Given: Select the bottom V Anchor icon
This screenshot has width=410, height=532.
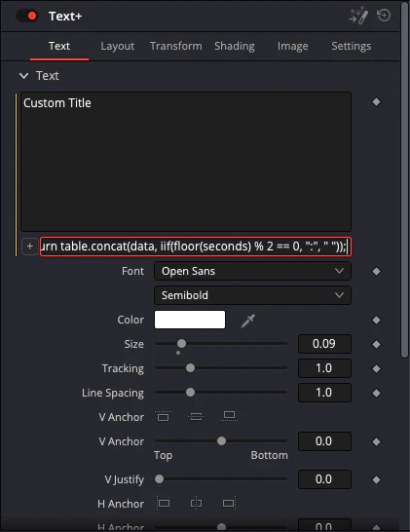Looking at the screenshot, I should pos(229,416).
